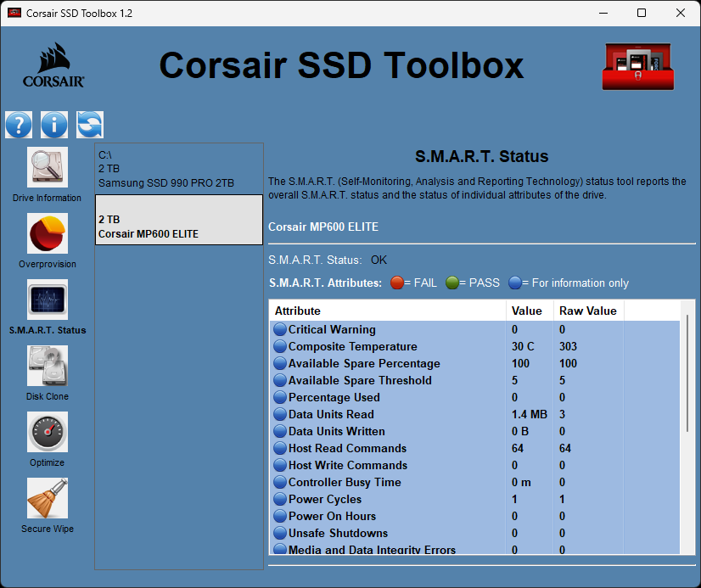Click the green PASS indicator

coord(452,283)
